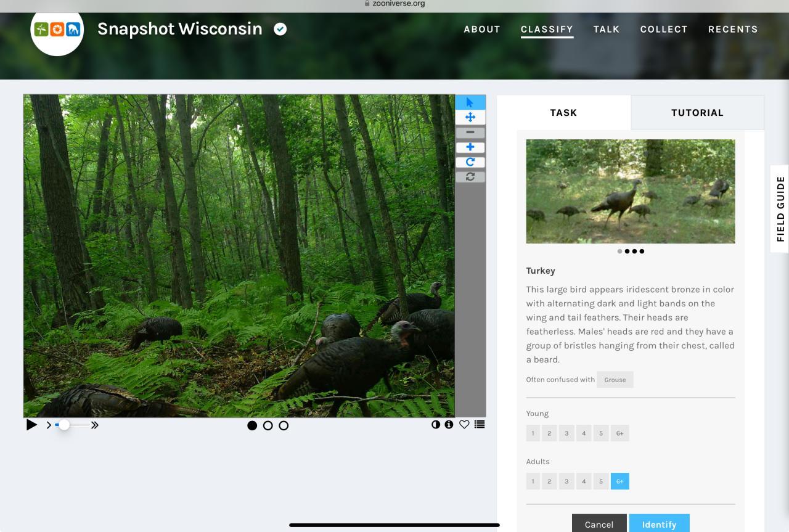789x532 pixels.
Task: Show the third frame of sequence
Action: point(284,425)
